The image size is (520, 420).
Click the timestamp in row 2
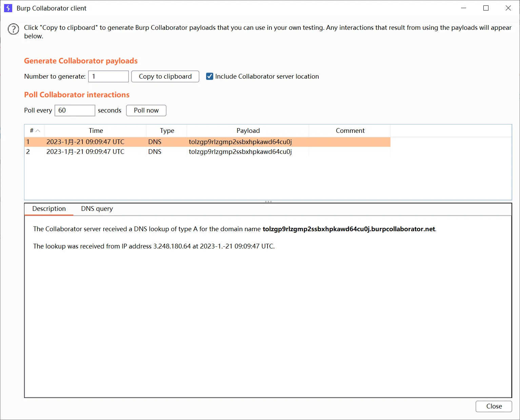coord(85,152)
